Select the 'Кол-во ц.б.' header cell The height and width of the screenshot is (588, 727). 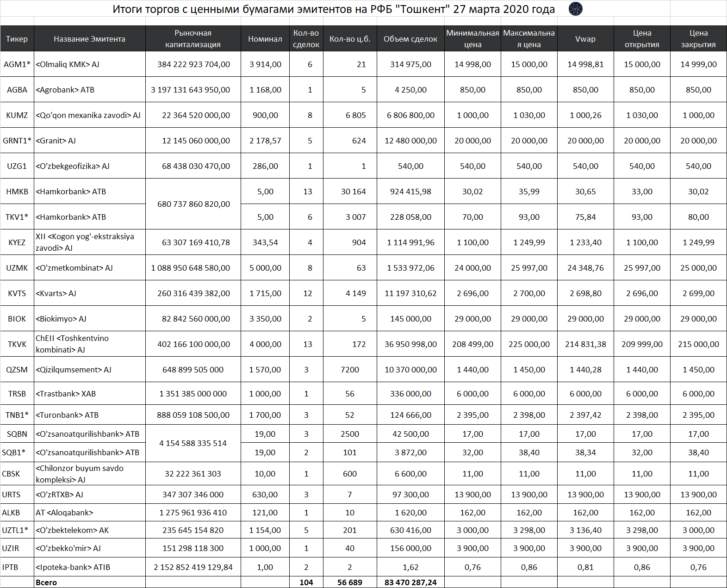(350, 39)
